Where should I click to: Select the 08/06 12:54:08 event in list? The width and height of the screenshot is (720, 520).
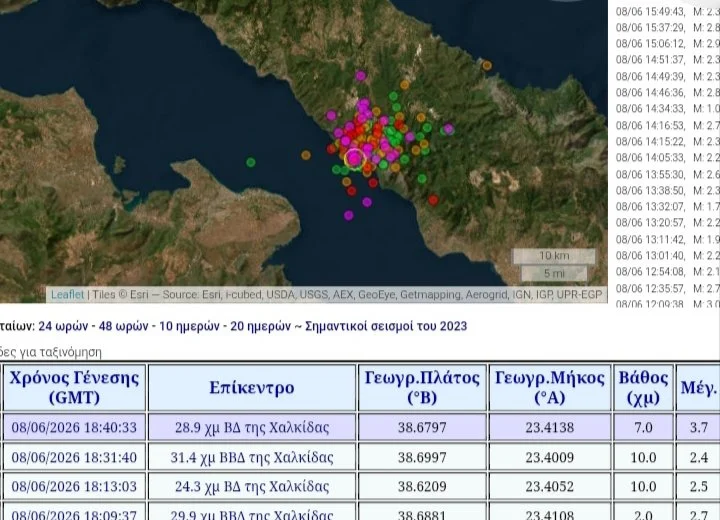668,271
